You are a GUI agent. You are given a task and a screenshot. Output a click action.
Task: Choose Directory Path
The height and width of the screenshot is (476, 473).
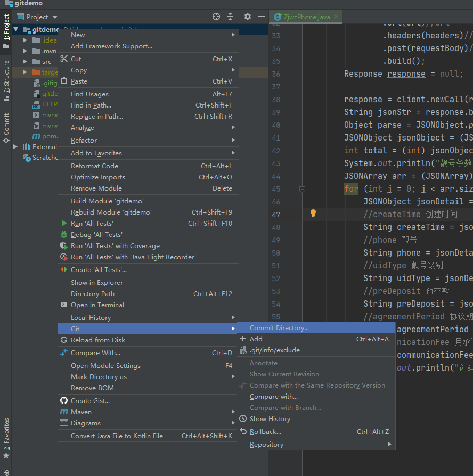(x=148, y=294)
